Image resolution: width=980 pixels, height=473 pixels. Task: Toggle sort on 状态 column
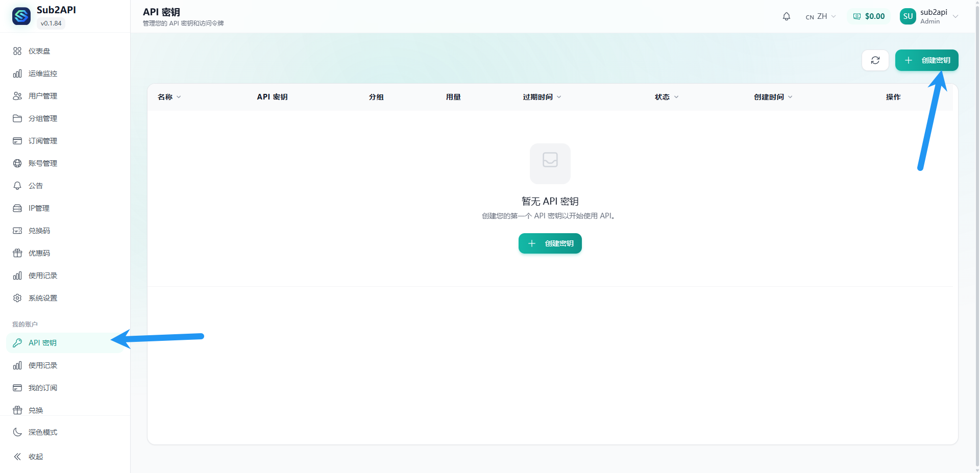coord(666,96)
